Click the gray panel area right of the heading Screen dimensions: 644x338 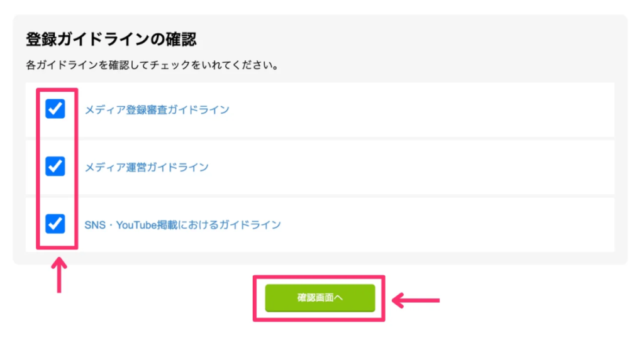click(x=409, y=40)
